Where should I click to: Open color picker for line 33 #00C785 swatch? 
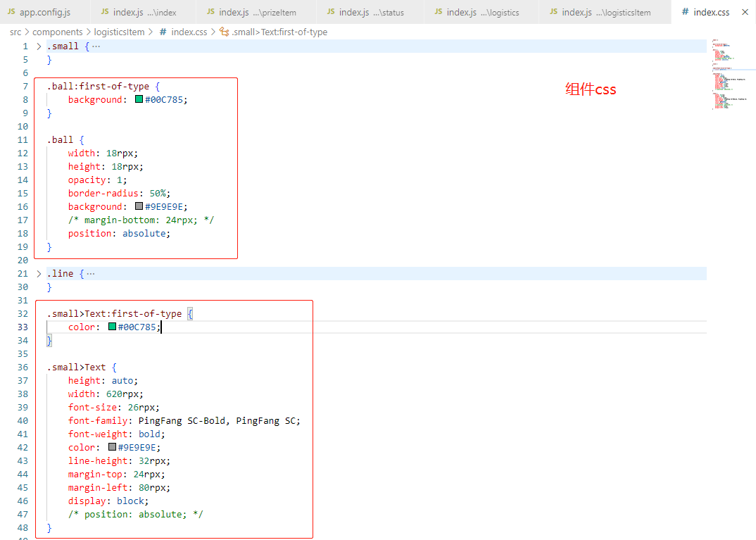coord(112,327)
